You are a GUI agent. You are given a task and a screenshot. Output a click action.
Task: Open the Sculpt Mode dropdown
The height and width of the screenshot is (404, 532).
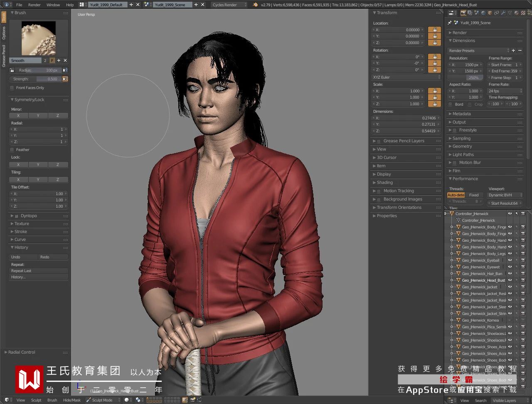(x=103, y=400)
